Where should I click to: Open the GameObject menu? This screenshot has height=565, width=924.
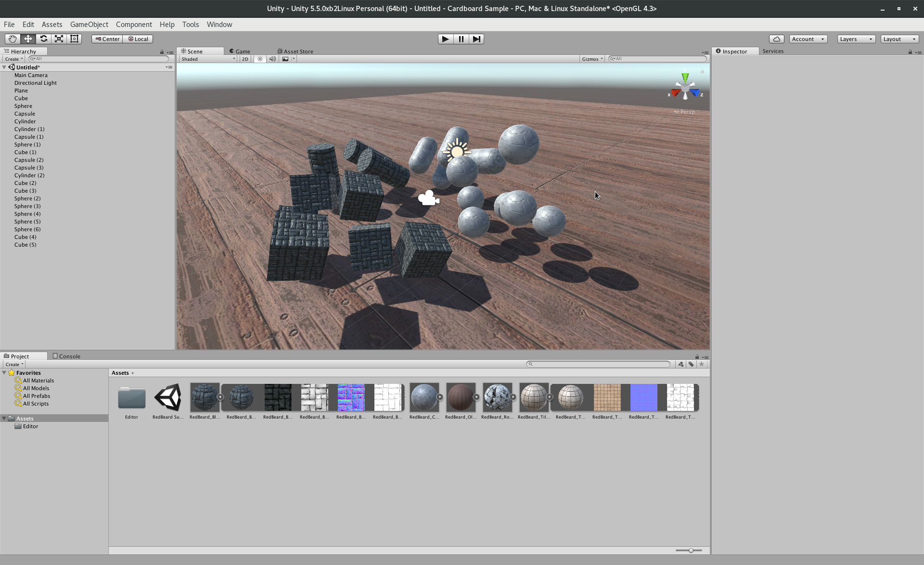pos(89,25)
